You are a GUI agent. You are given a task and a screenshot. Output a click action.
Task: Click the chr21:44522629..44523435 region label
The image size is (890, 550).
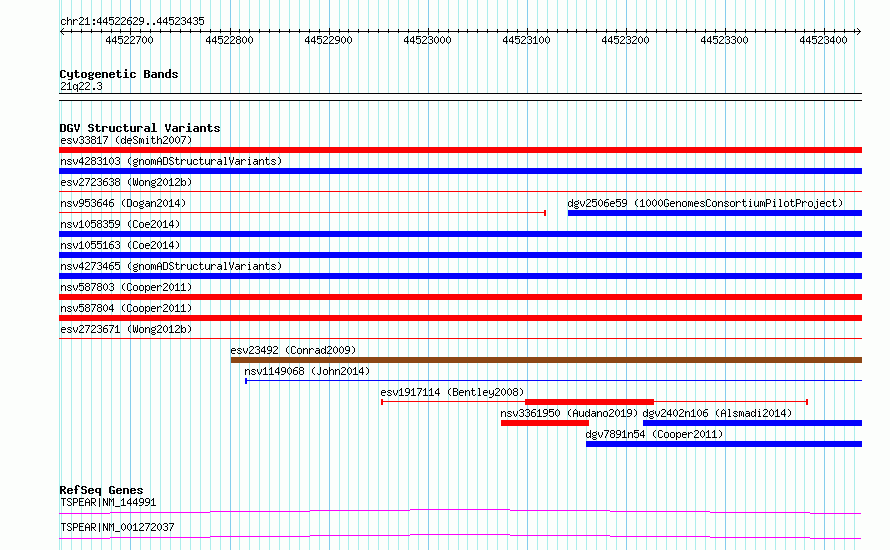coord(132,22)
